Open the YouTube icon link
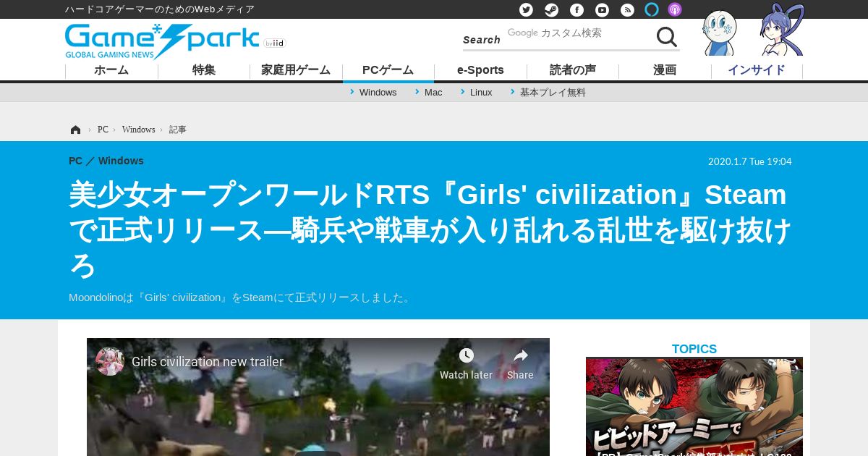The width and height of the screenshot is (868, 456). click(x=602, y=9)
